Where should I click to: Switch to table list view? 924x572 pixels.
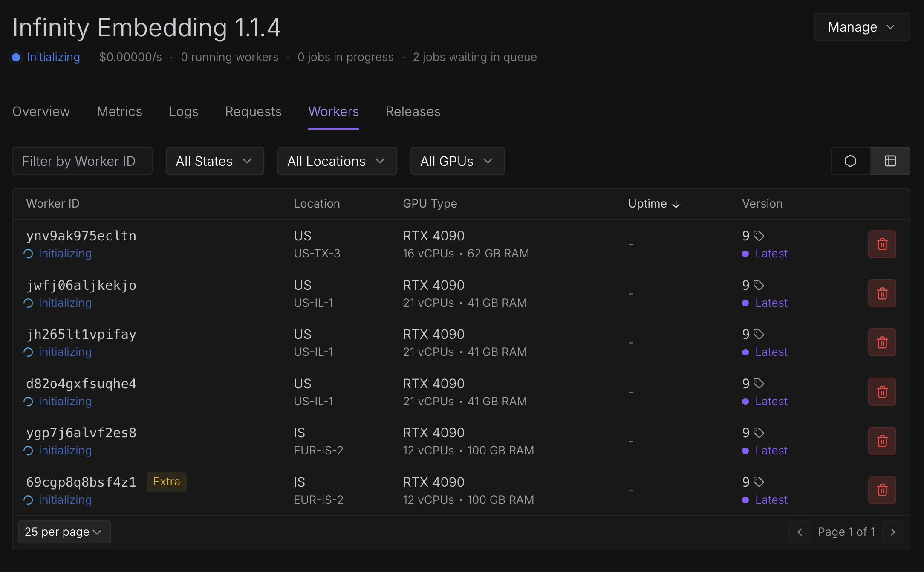pyautogui.click(x=890, y=161)
